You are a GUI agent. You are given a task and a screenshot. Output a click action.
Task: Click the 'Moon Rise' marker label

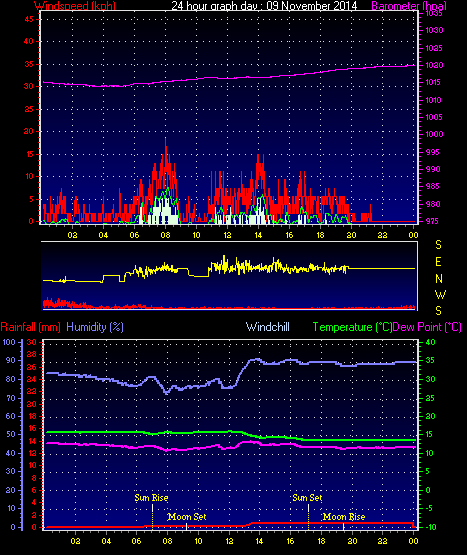point(344,517)
